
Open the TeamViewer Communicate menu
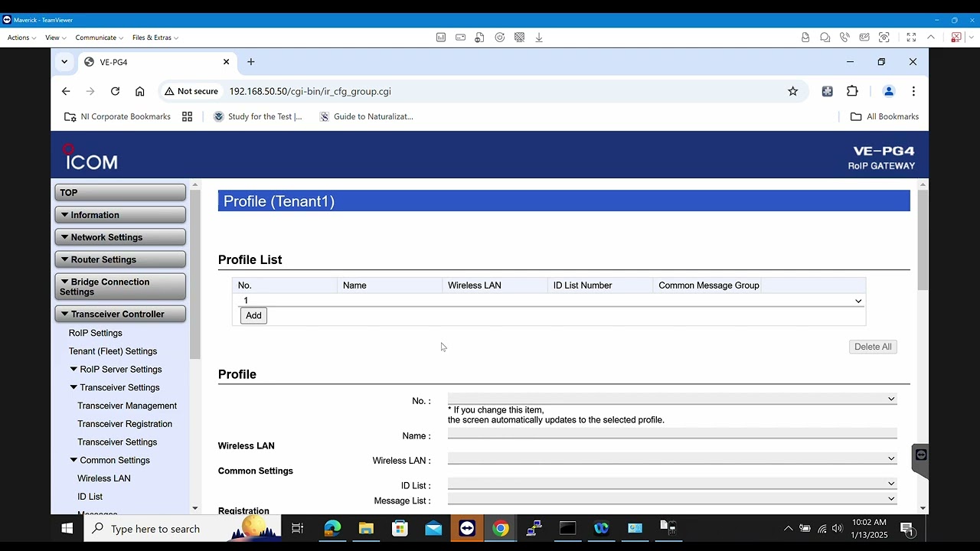99,37
